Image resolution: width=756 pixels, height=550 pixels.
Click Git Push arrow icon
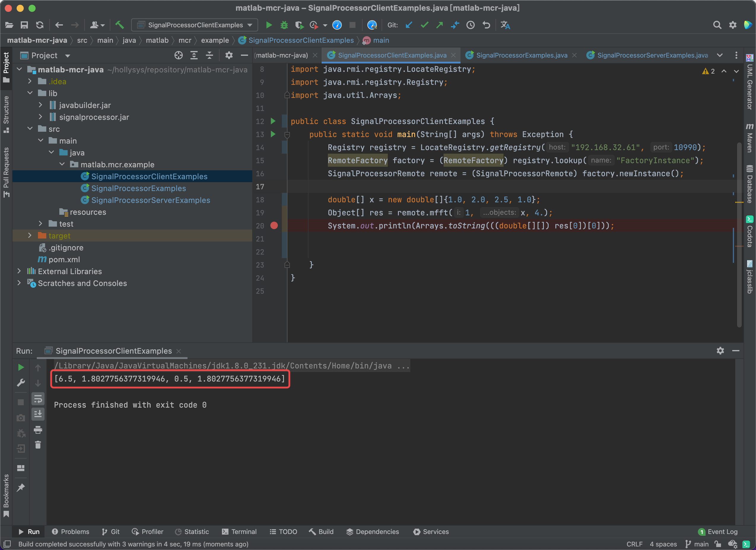point(440,25)
